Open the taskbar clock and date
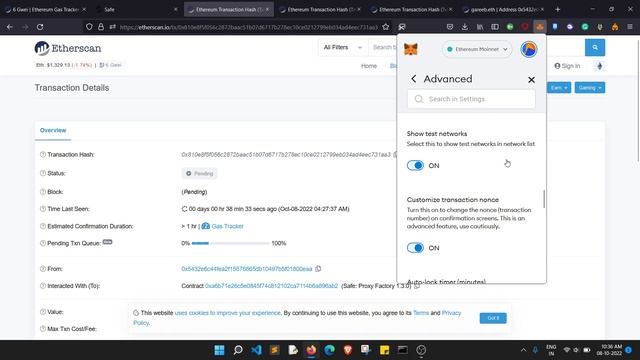Image resolution: width=640 pixels, height=360 pixels. pos(609,350)
